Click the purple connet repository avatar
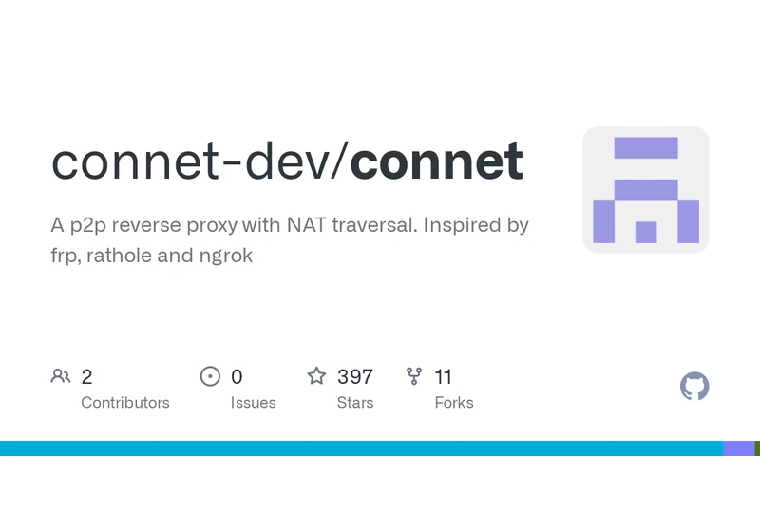The image size is (760, 532). click(646, 190)
